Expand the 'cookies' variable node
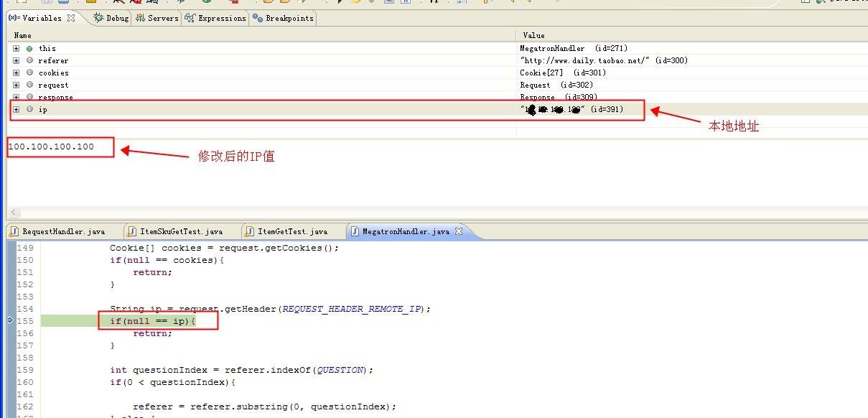 pyautogui.click(x=16, y=73)
